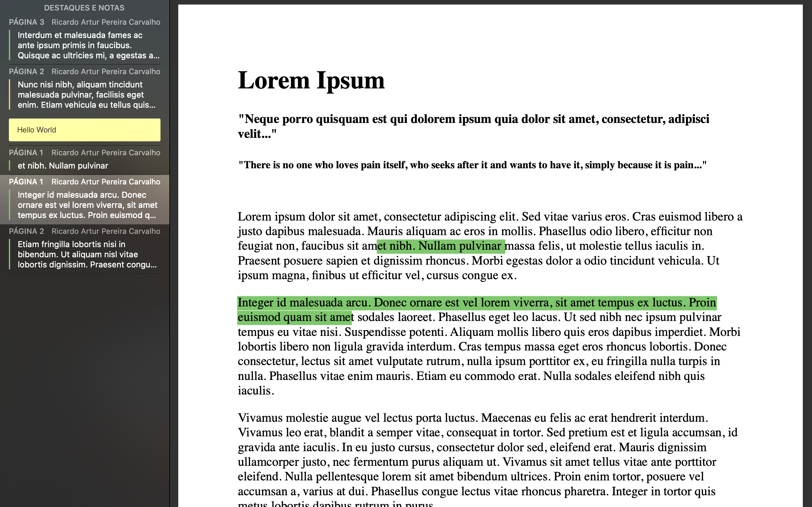Select the "et nibh. Nullam pulvinar" sidebar entry
Screen dimensions: 812x507
[63, 166]
